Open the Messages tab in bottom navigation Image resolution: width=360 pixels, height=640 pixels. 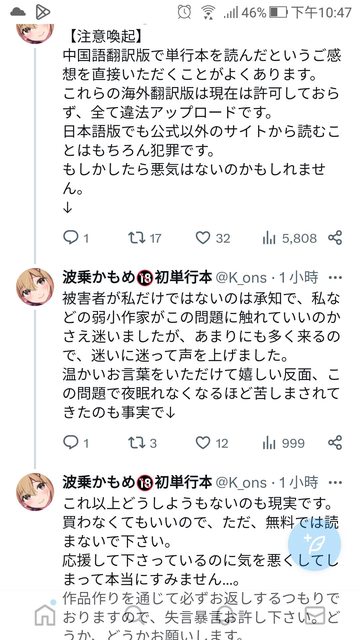[x=314, y=616]
